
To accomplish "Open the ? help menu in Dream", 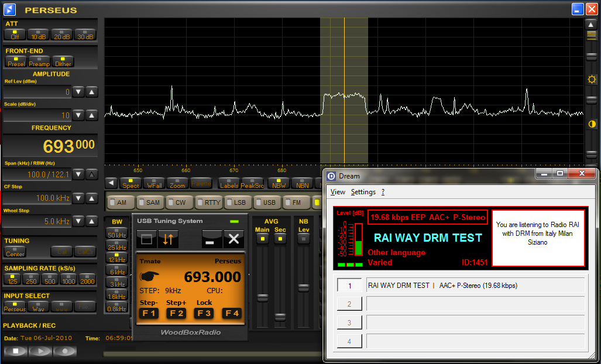I will pyautogui.click(x=383, y=192).
